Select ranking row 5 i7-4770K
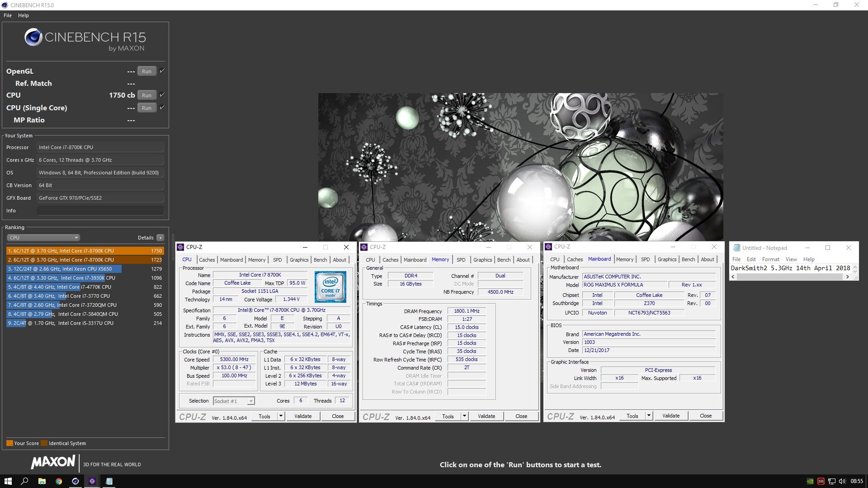Image resolution: width=868 pixels, height=488 pixels. 85,287
